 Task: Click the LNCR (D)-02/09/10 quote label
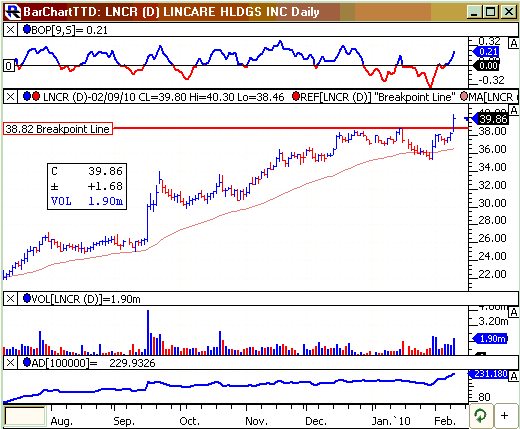(164, 97)
